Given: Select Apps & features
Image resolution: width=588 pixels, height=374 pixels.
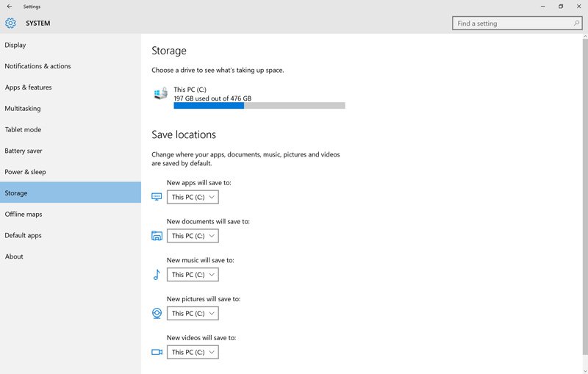Looking at the screenshot, I should point(71,87).
